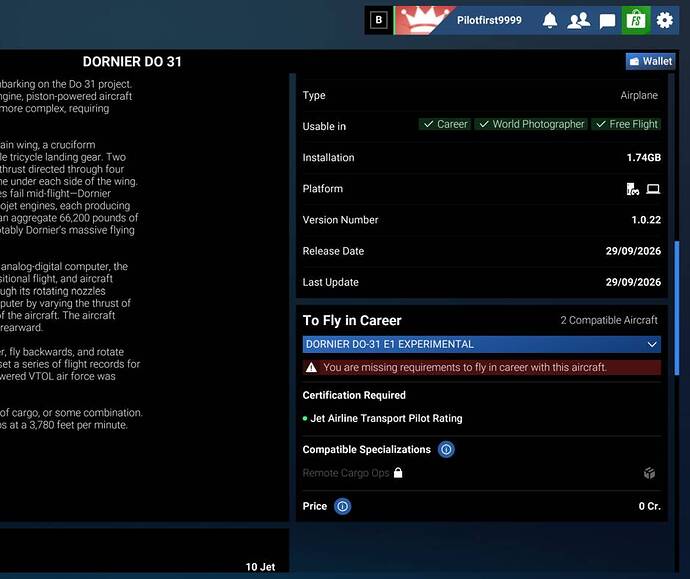The height and width of the screenshot is (579, 690).
Task: Toggle the Free Flight tag
Action: click(626, 124)
